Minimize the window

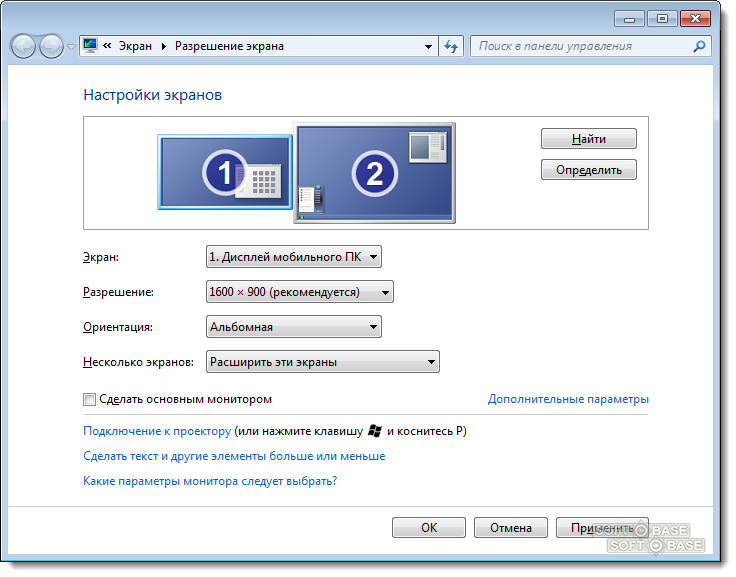(x=629, y=19)
